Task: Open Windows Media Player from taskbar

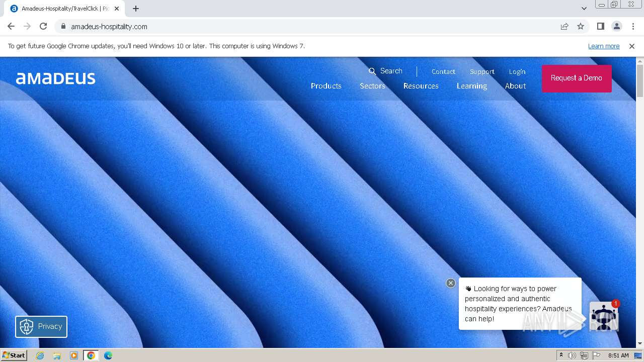Action: (74, 355)
